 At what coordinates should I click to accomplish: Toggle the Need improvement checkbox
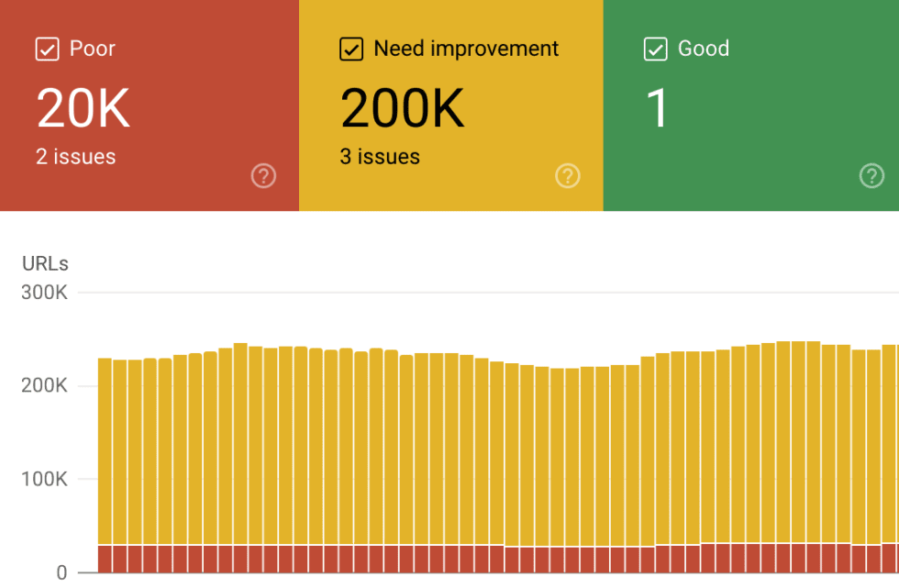pyautogui.click(x=350, y=49)
